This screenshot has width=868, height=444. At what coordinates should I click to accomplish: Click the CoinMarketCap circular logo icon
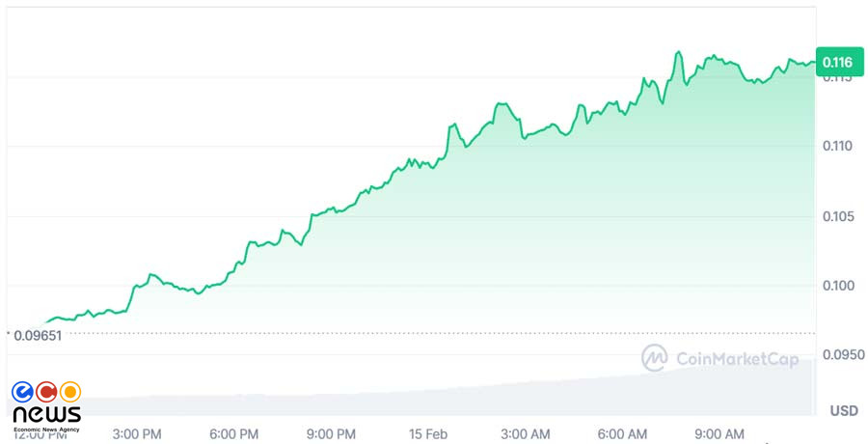(x=655, y=358)
